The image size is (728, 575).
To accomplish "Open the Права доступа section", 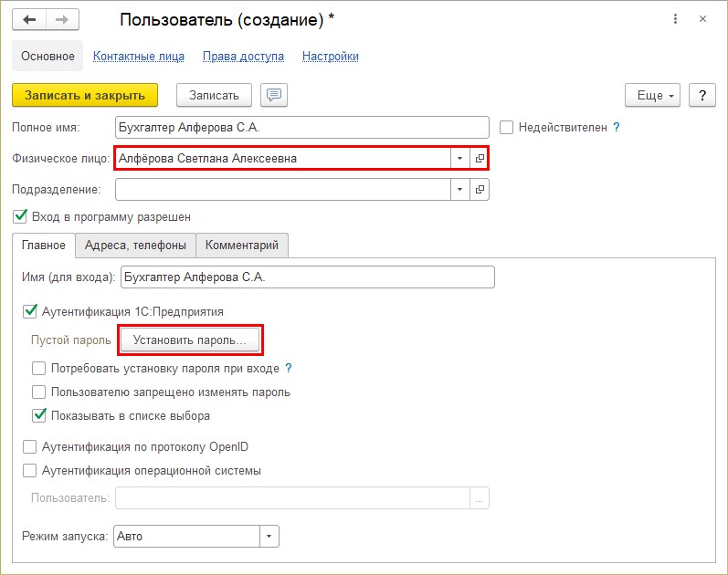I will (243, 57).
